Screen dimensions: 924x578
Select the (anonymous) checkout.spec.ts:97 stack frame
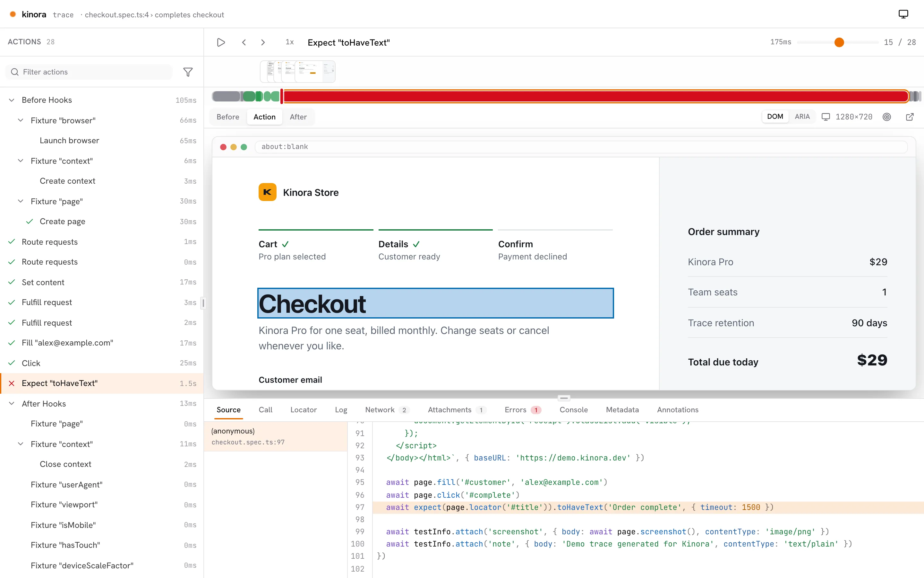pyautogui.click(x=275, y=436)
